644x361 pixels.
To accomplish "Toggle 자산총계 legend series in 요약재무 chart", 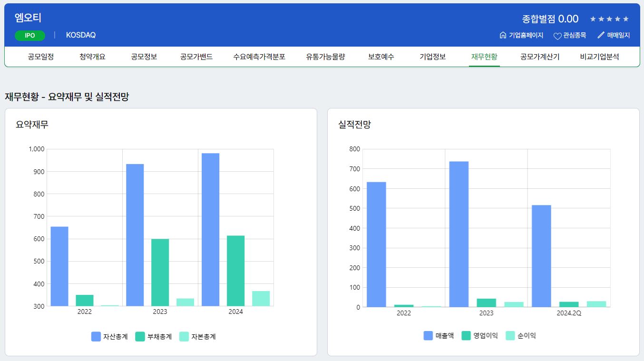I will (x=109, y=337).
